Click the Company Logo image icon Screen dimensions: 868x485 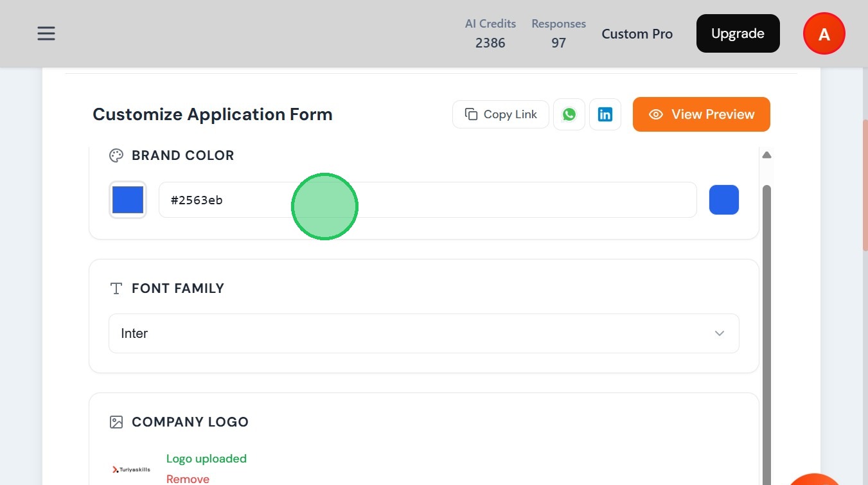tap(116, 422)
